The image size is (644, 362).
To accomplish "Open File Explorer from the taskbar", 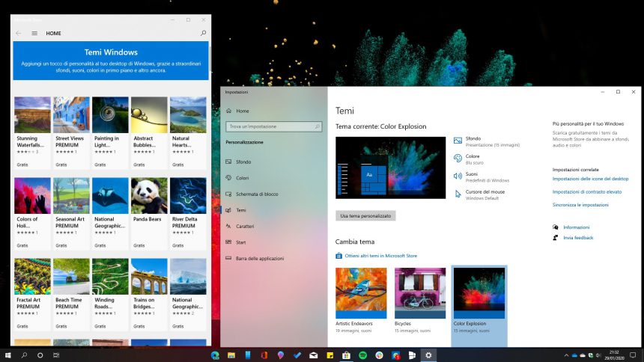I will (x=231, y=355).
